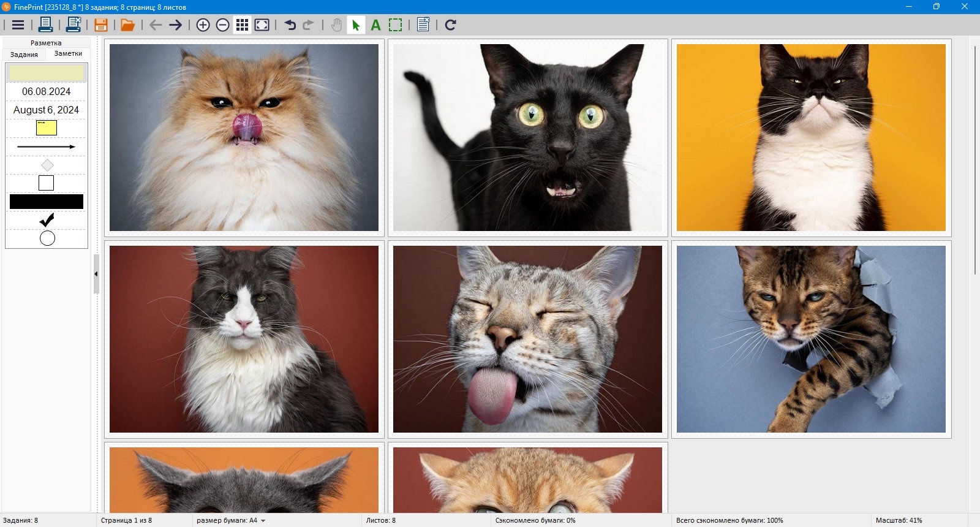
Task: Toggle the green text A tool
Action: [x=376, y=25]
